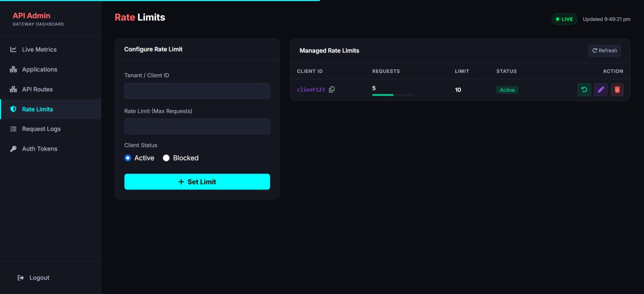
Task: Select the Active client status radio
Action: pyautogui.click(x=127, y=158)
